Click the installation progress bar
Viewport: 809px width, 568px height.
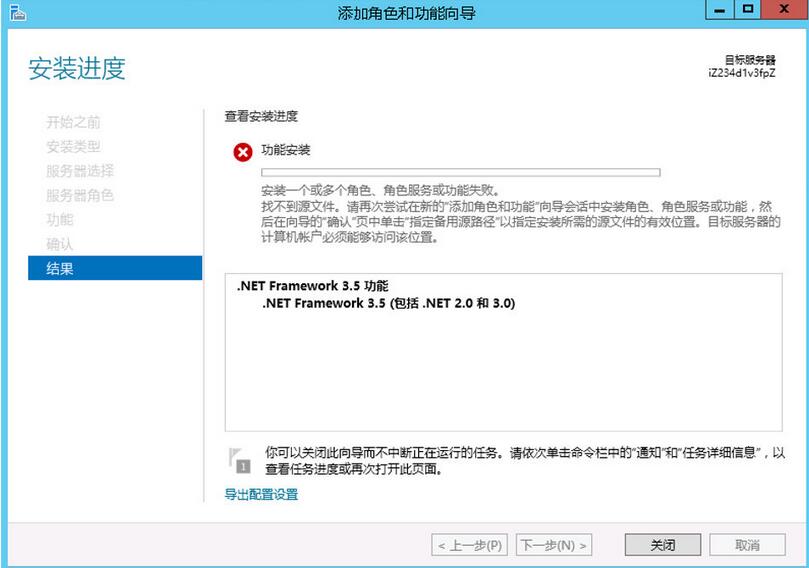[461, 172]
